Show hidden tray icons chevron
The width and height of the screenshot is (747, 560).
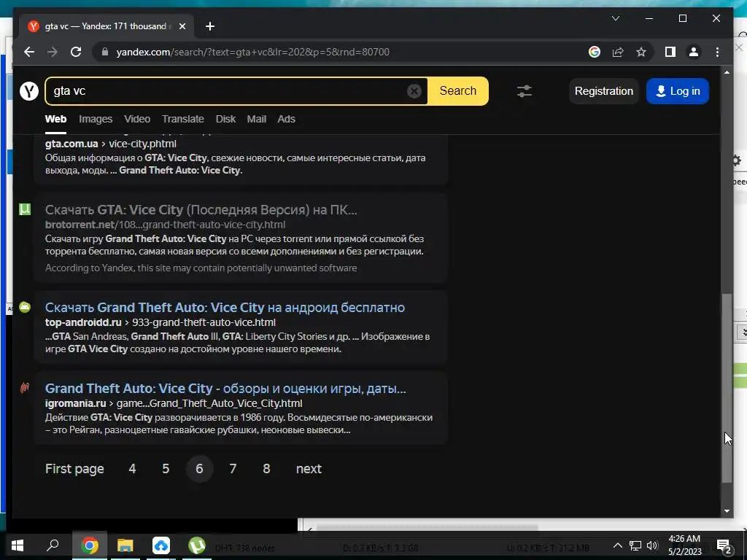coord(617,545)
